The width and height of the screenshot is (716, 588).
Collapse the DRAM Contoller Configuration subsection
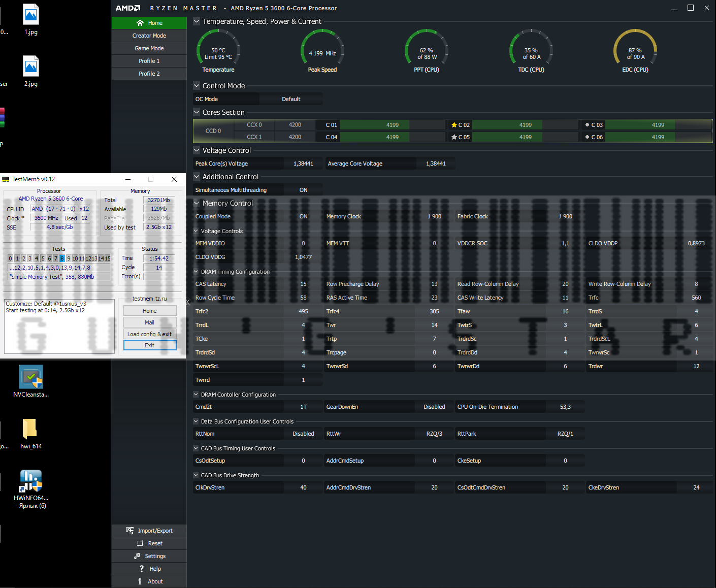pyautogui.click(x=196, y=395)
